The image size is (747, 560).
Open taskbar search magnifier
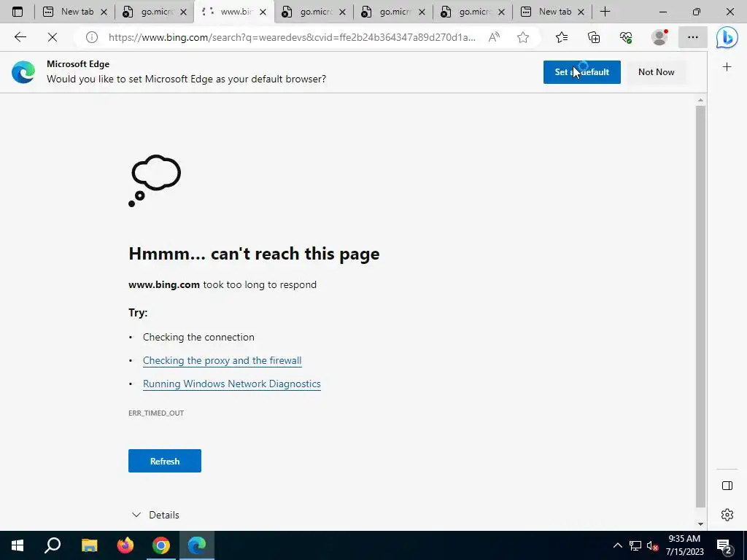click(53, 545)
